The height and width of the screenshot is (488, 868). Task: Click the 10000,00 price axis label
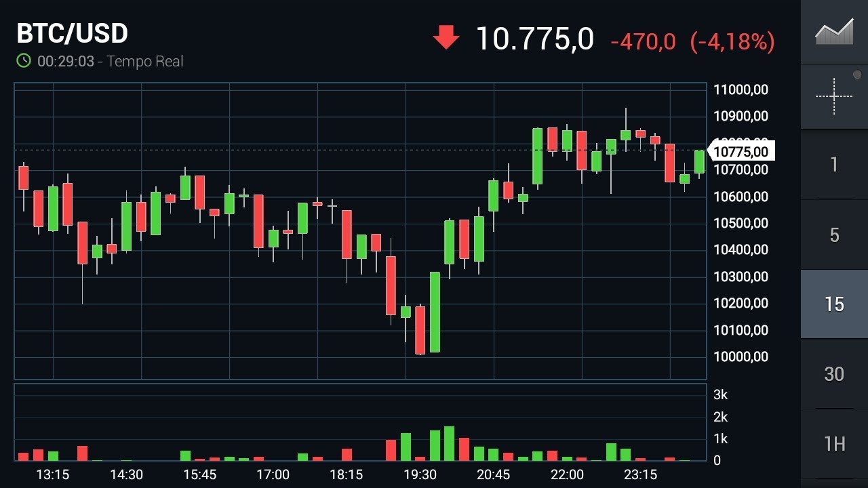point(741,357)
